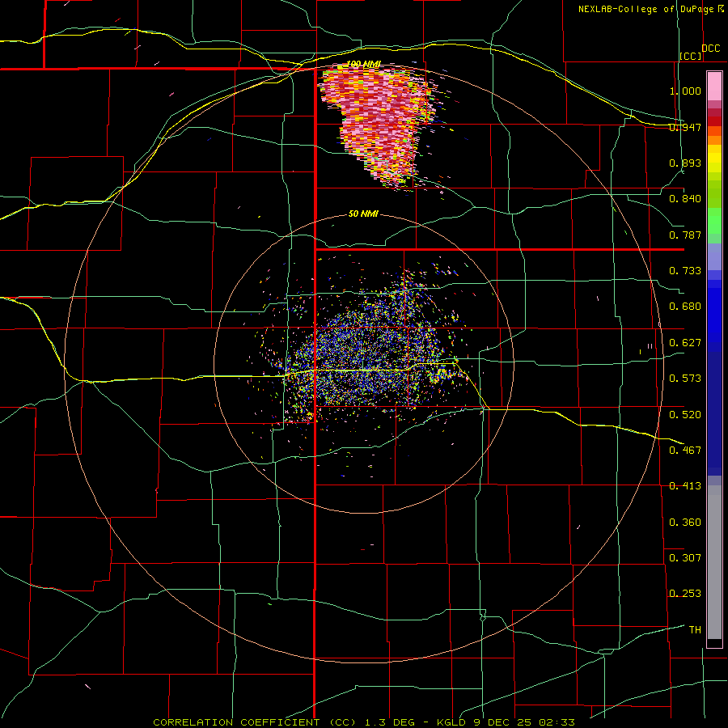Select the 0.840 scale value

click(x=685, y=199)
